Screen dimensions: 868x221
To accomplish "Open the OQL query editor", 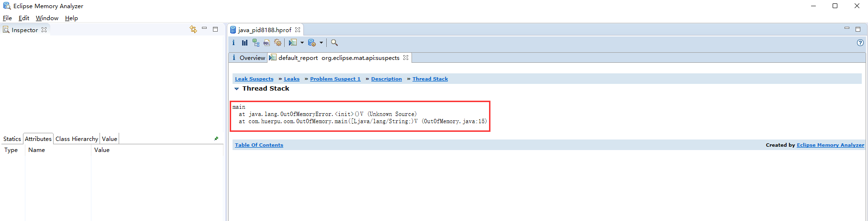I will (x=267, y=43).
